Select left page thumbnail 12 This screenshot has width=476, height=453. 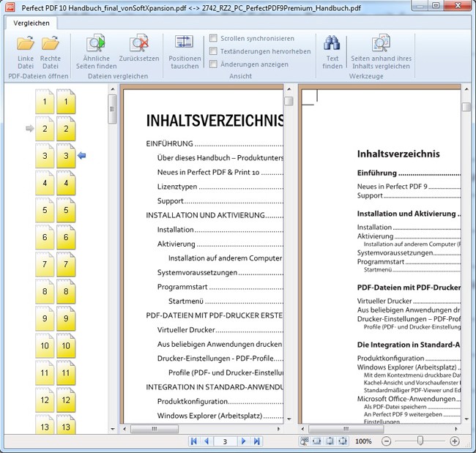pos(45,400)
